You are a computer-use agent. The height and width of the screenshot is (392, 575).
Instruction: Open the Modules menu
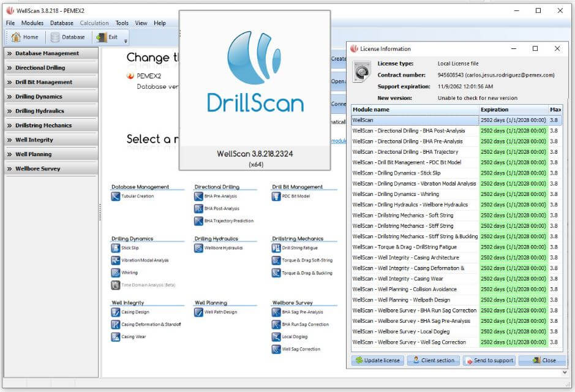(32, 23)
